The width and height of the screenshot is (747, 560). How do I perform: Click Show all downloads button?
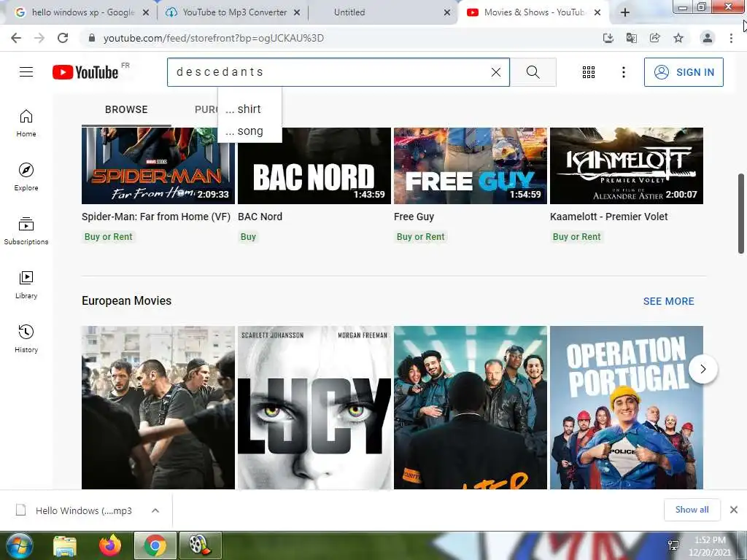[692, 510]
